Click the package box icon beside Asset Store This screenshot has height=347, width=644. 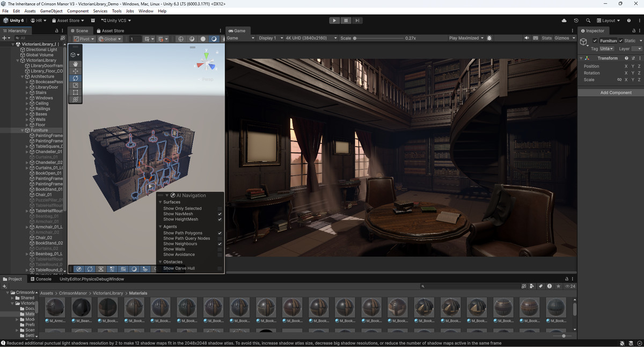(x=93, y=20)
